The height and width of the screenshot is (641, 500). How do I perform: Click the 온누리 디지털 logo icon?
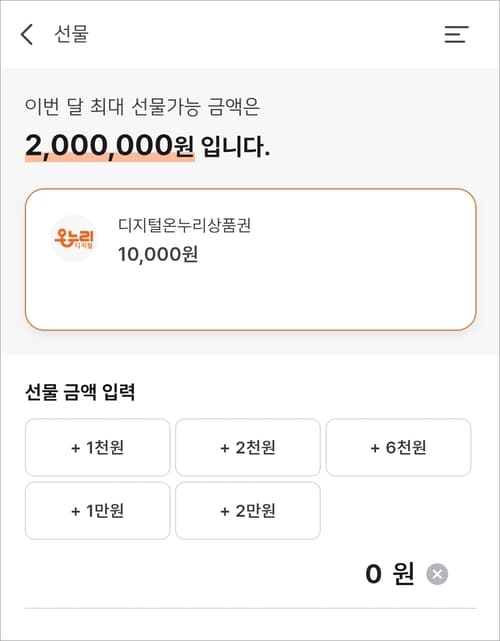pos(74,238)
